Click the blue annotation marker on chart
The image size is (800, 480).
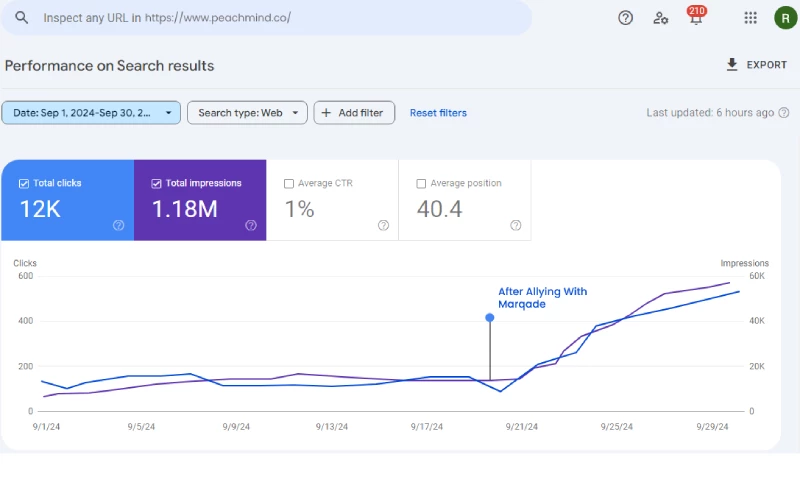coord(489,318)
